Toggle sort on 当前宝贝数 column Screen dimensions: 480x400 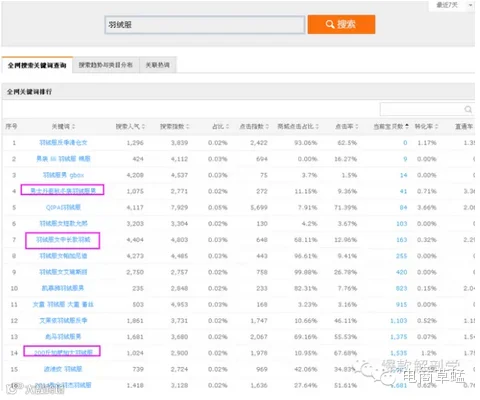[x=391, y=127]
